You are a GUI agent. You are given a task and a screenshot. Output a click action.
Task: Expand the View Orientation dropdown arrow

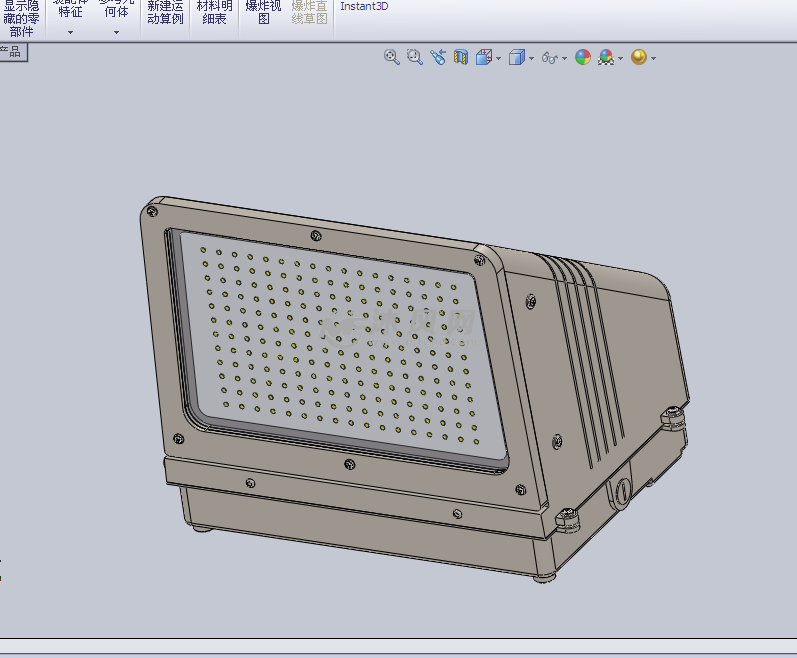click(x=499, y=59)
